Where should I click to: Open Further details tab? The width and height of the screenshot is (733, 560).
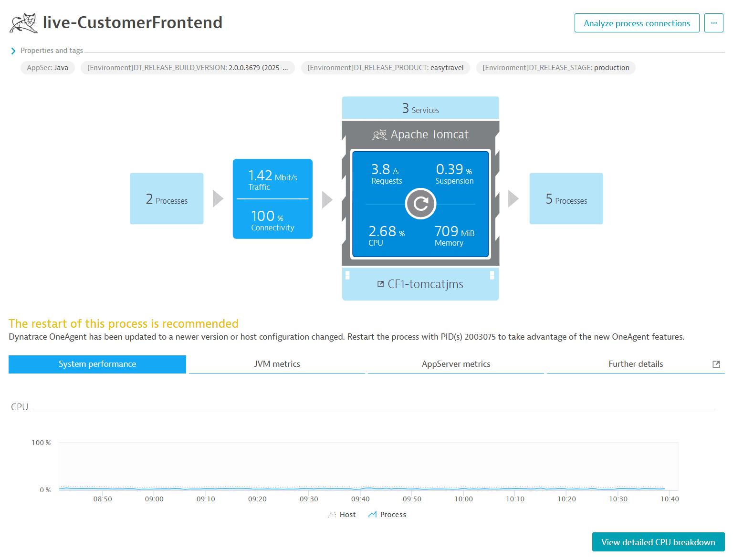point(636,364)
